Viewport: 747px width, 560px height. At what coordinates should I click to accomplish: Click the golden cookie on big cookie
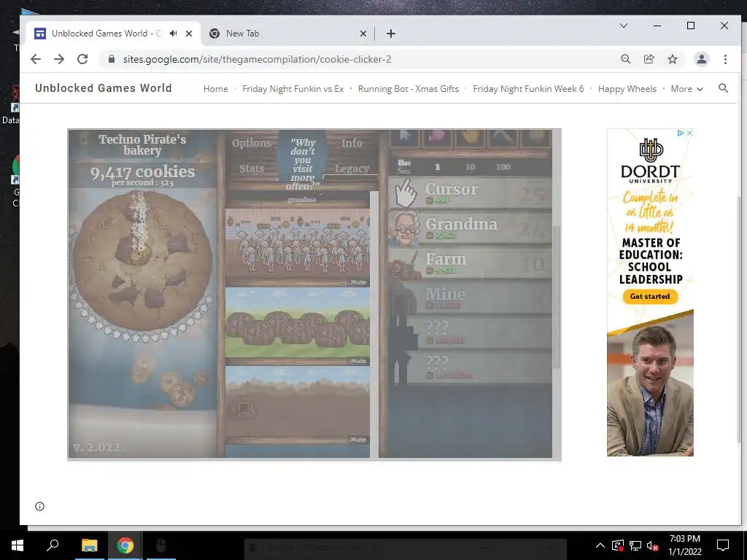click(139, 254)
